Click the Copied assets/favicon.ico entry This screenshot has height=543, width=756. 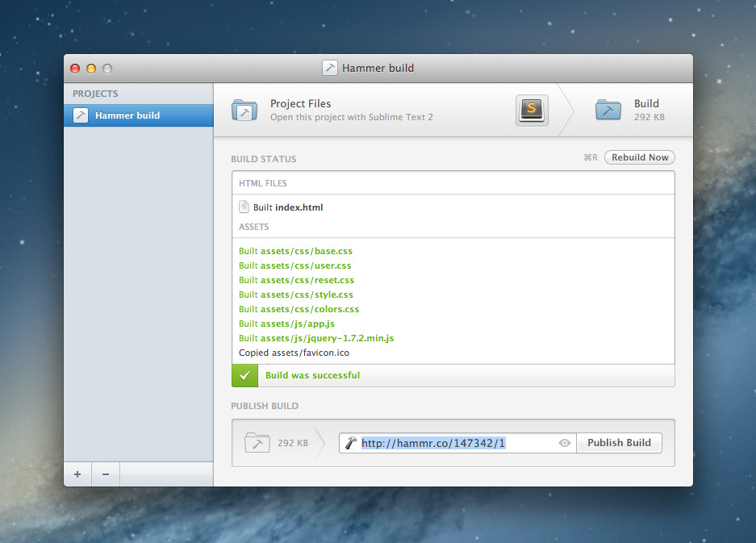(294, 353)
